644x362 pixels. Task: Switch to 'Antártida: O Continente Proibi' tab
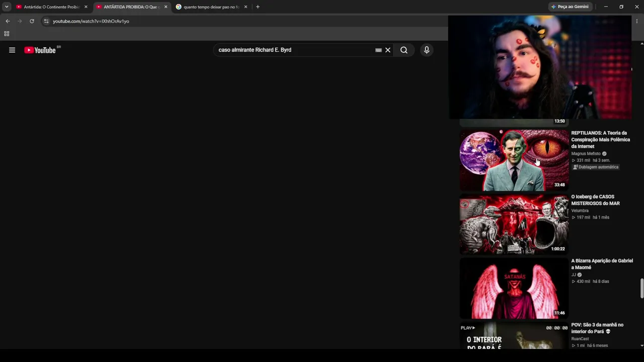coord(52,7)
